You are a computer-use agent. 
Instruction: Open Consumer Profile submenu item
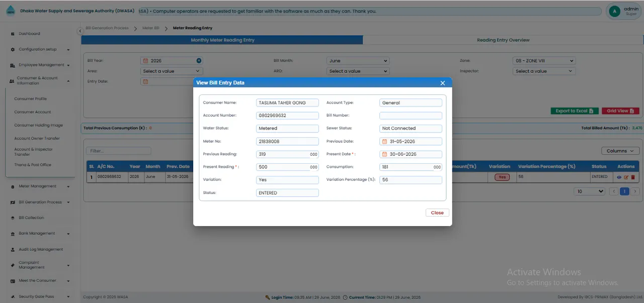(31, 99)
